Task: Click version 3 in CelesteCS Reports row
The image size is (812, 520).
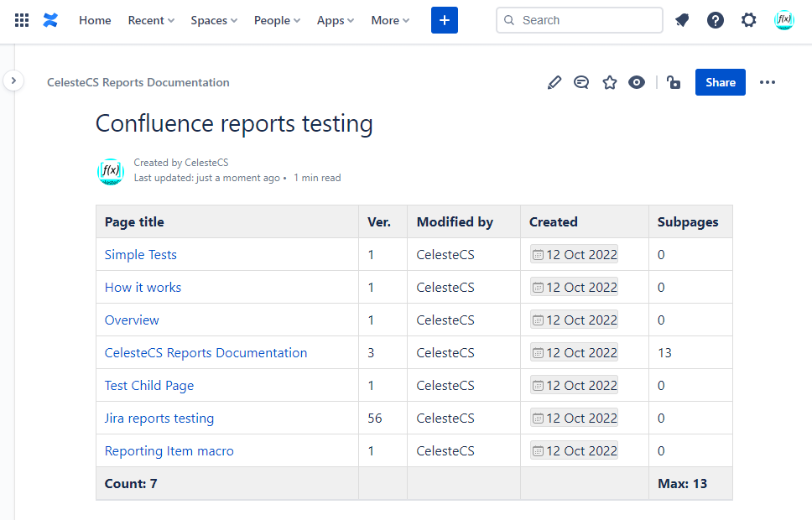Action: (371, 353)
